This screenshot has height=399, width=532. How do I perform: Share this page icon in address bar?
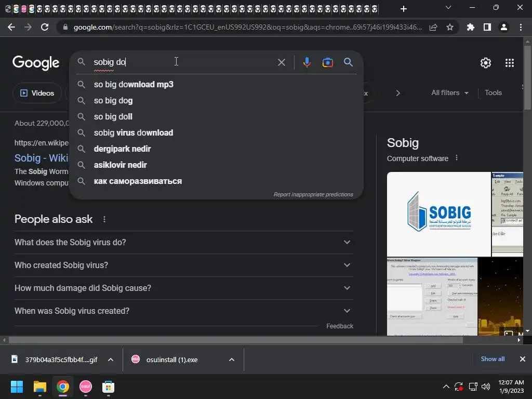click(x=433, y=28)
